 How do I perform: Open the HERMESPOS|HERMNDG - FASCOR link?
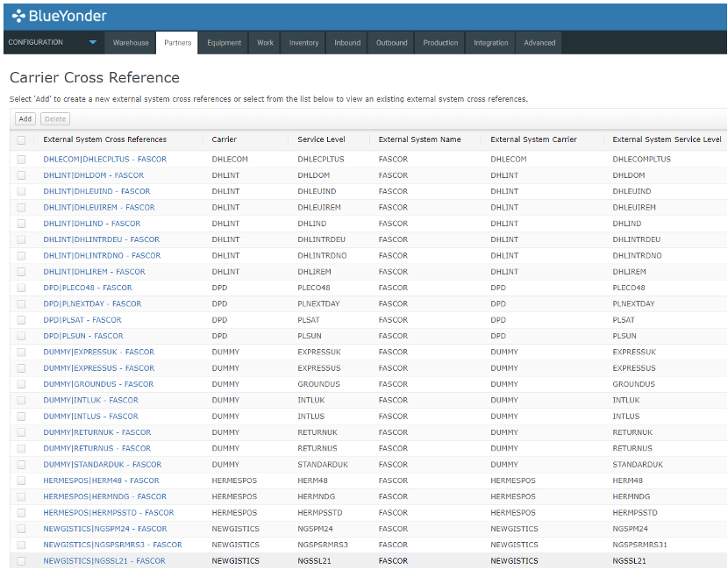click(x=105, y=496)
